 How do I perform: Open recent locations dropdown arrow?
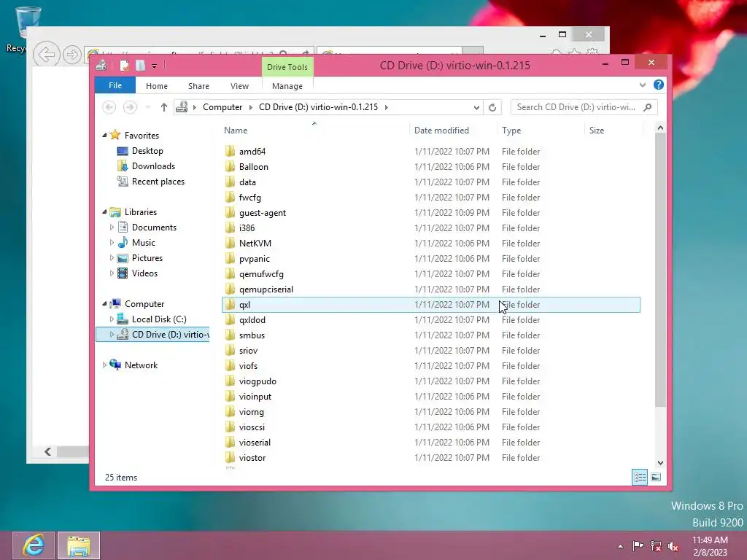point(147,107)
